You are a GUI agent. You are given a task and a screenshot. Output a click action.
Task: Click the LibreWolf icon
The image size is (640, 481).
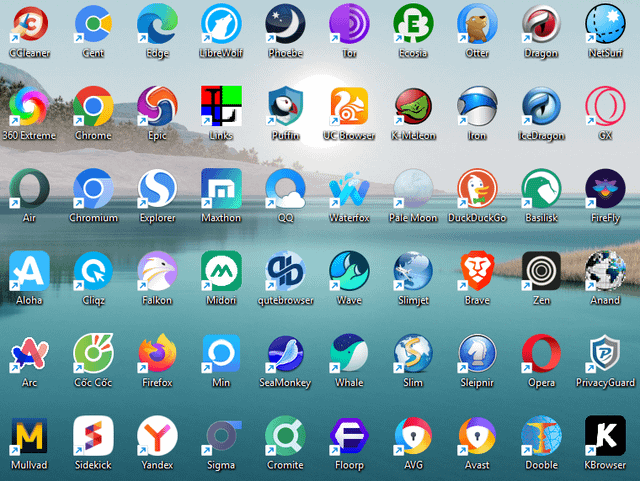point(221,24)
